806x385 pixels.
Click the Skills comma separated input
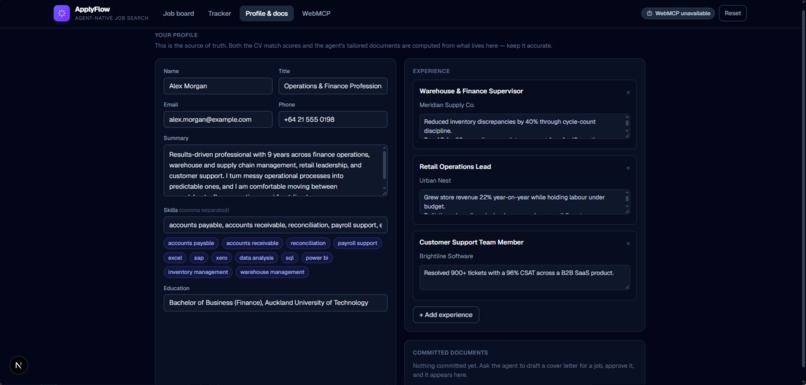point(276,225)
